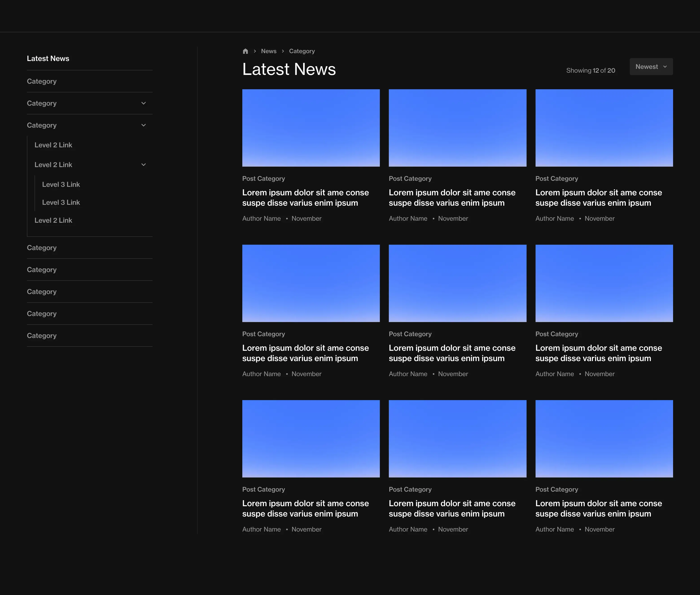Screen dimensions: 700x595
Task: Open the last Level 2 Link below Level 3 links
Action: click(53, 220)
